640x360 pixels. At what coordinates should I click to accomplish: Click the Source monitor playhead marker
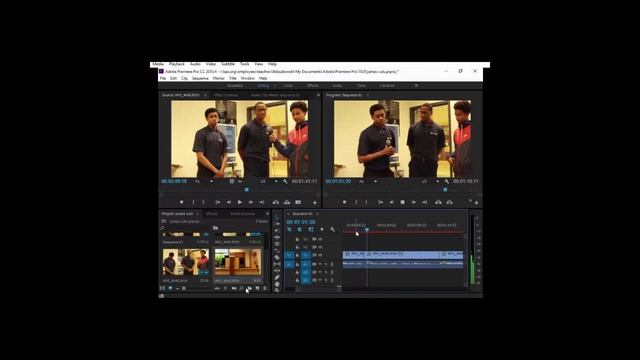(x=247, y=190)
